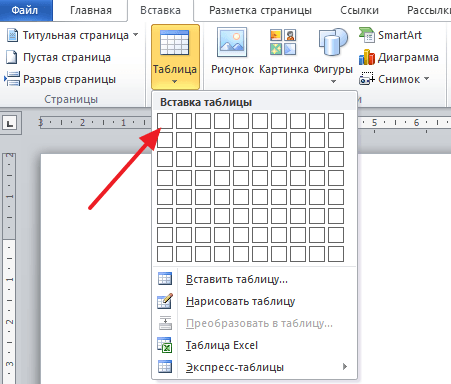The width and height of the screenshot is (451, 384).
Task: Click the Таблица button in ribbon
Action: coord(175,57)
